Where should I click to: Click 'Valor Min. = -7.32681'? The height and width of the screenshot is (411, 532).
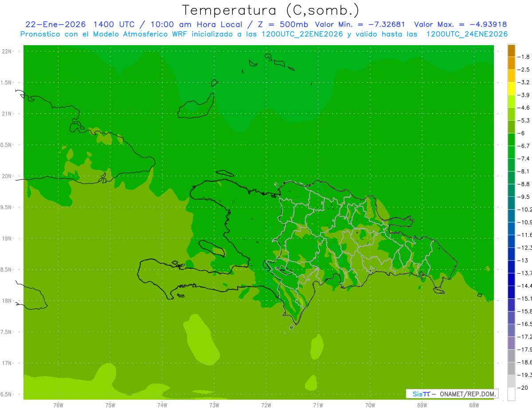pyautogui.click(x=360, y=24)
